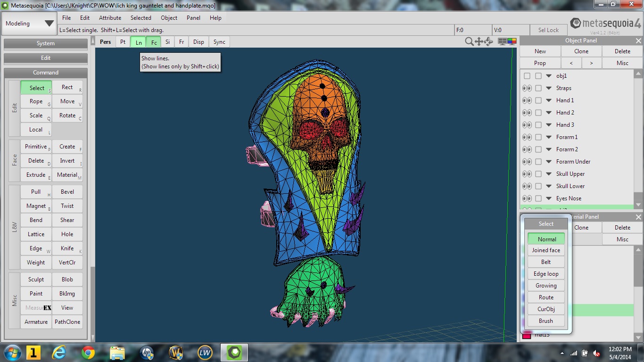Collapse the Command panel header

coord(46,73)
